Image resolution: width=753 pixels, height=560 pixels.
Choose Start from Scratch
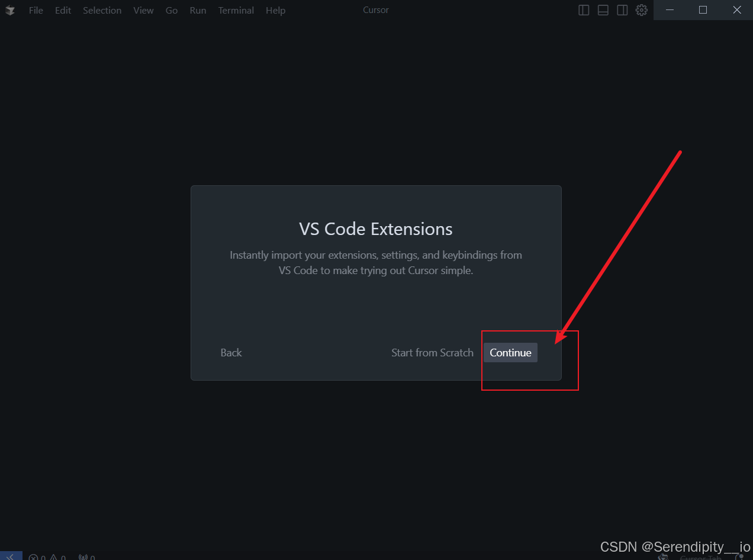(x=432, y=353)
